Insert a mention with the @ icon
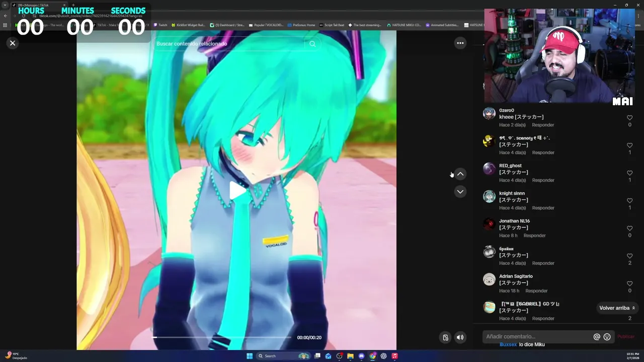The width and height of the screenshot is (644, 362). tap(597, 337)
